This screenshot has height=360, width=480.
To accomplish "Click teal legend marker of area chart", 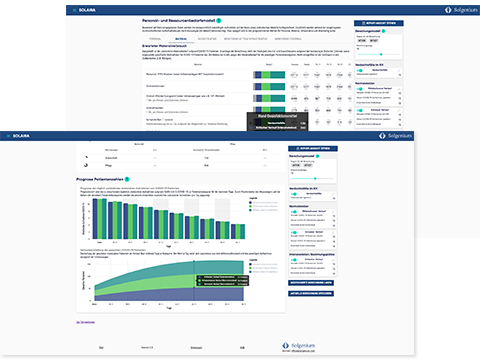I will click(250, 272).
